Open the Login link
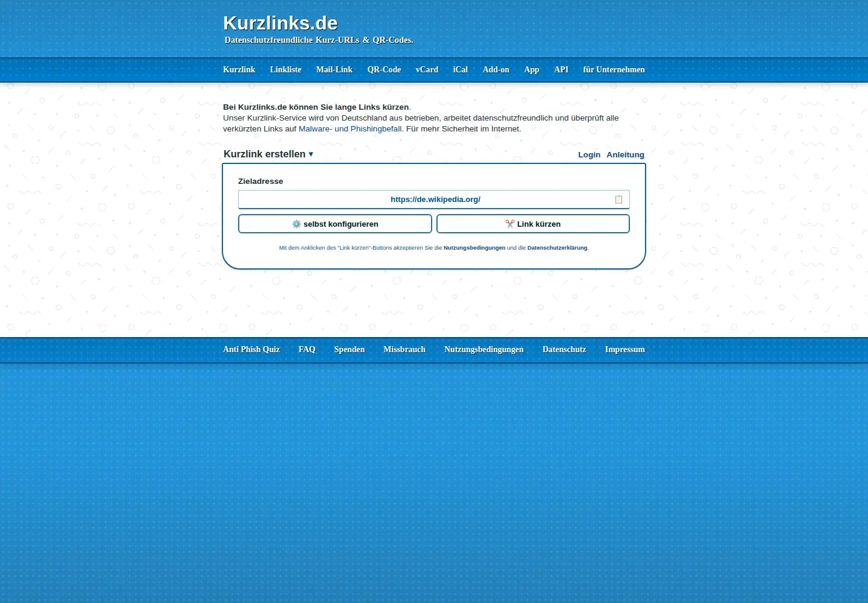Screen dimensions: 868x603 tap(589, 155)
